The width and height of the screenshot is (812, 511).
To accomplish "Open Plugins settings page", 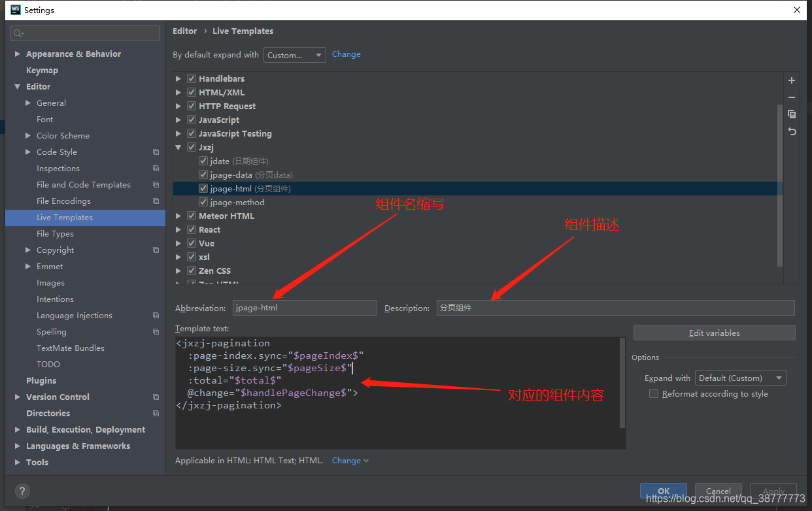I will click(x=41, y=381).
